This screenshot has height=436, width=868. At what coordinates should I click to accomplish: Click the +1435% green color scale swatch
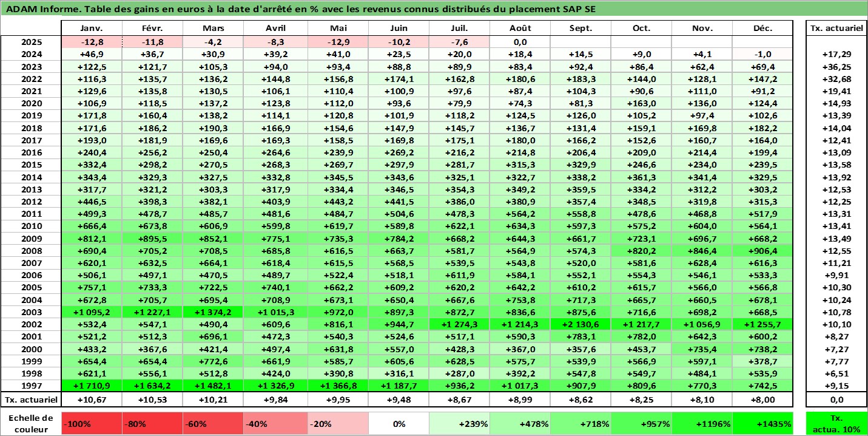(x=762, y=424)
